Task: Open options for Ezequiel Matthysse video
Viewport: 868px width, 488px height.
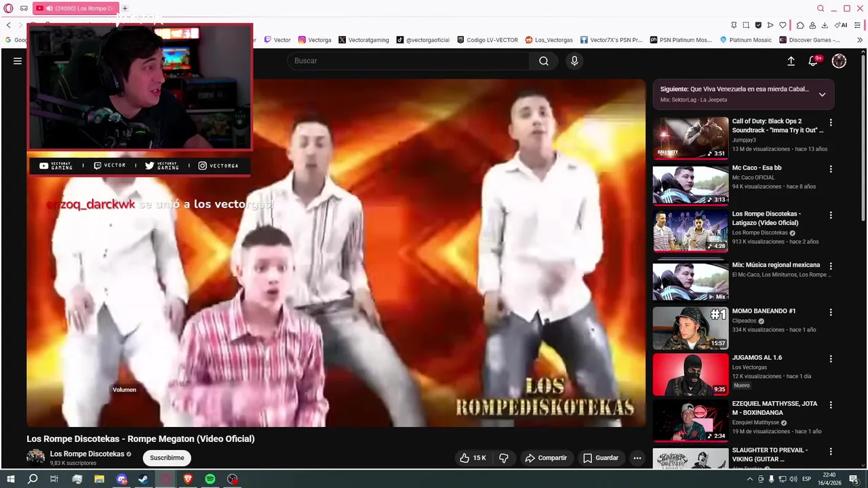Action: coord(831,405)
